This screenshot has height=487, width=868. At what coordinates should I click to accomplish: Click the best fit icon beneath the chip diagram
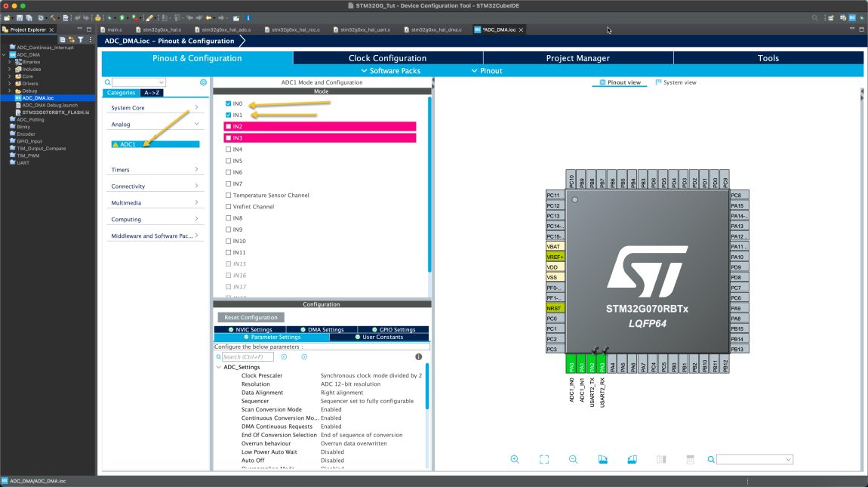[543, 459]
